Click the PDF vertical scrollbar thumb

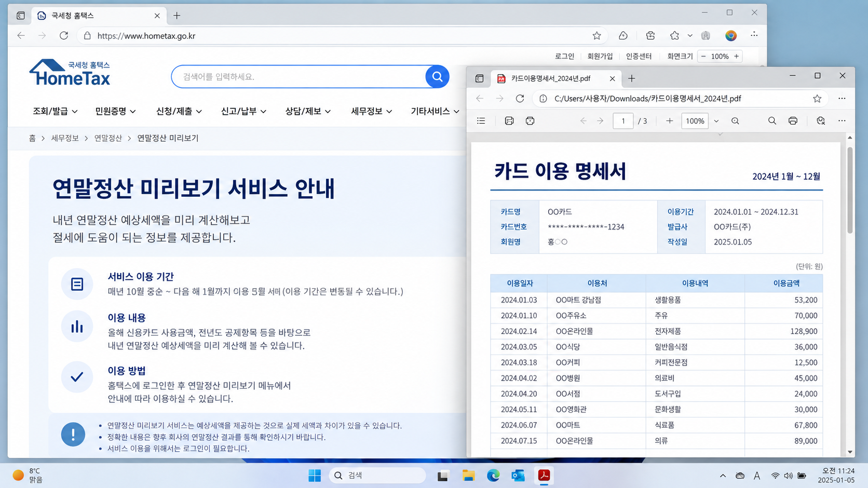click(x=850, y=190)
